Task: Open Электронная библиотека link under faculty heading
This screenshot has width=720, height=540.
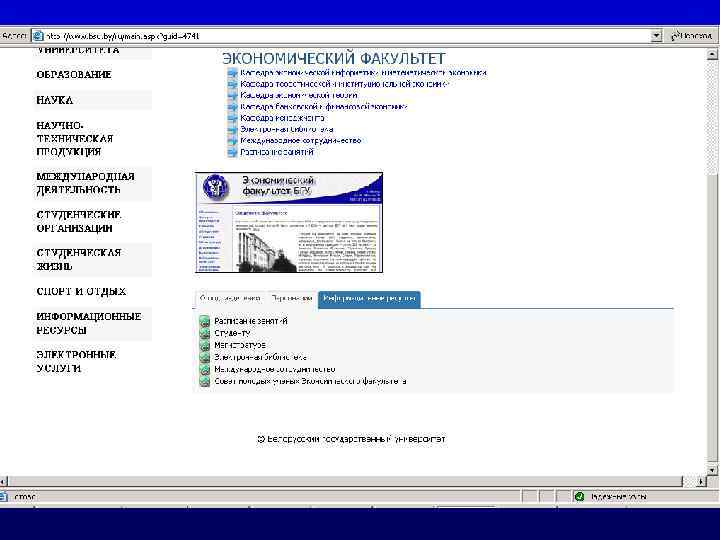Action: tap(287, 129)
